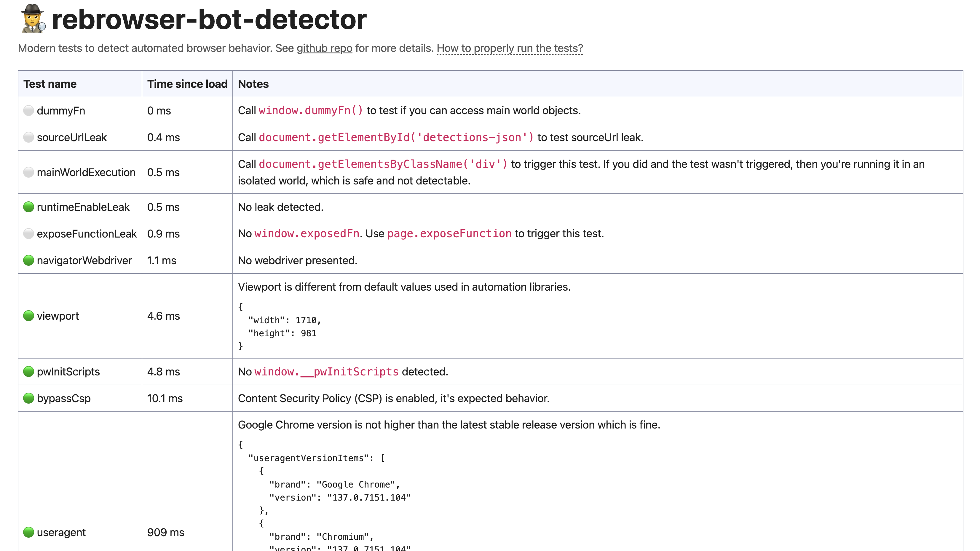
Task: Click the "useragentVersionItems" JSON key
Action: 311,458
